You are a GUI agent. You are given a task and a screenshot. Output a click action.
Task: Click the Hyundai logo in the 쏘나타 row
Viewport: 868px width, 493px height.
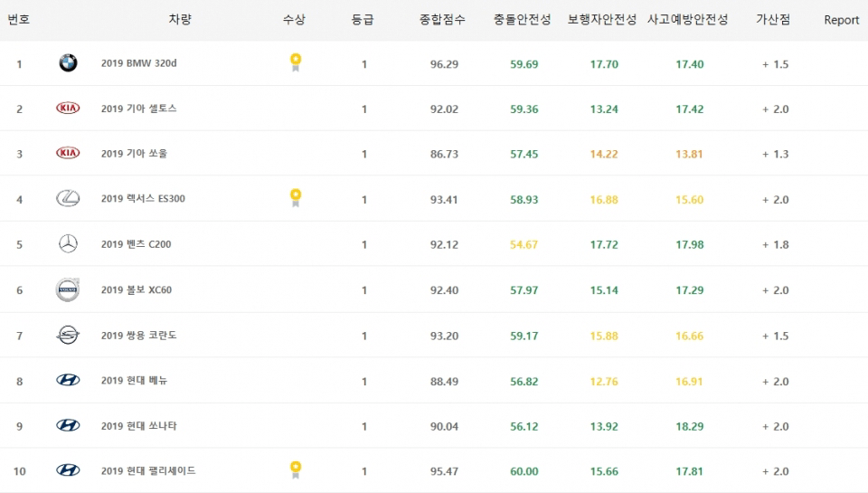(68, 425)
